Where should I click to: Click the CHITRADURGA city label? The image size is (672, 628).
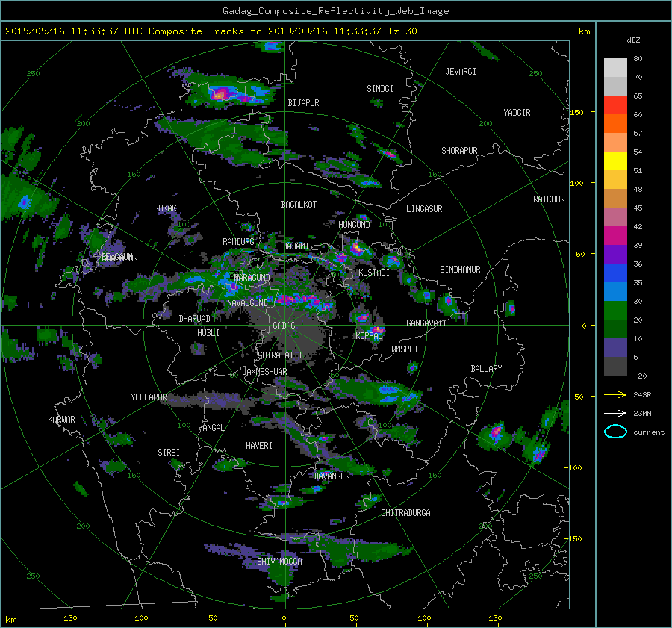pos(405,513)
